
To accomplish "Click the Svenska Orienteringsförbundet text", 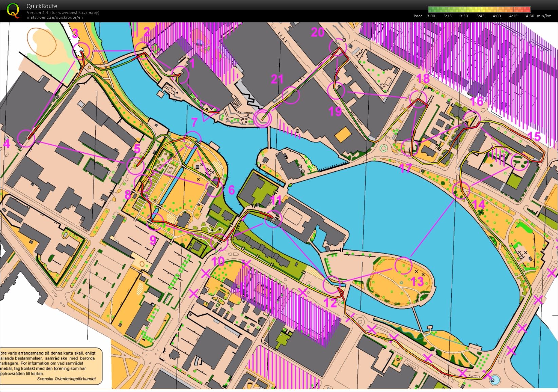I will click(x=67, y=379).
